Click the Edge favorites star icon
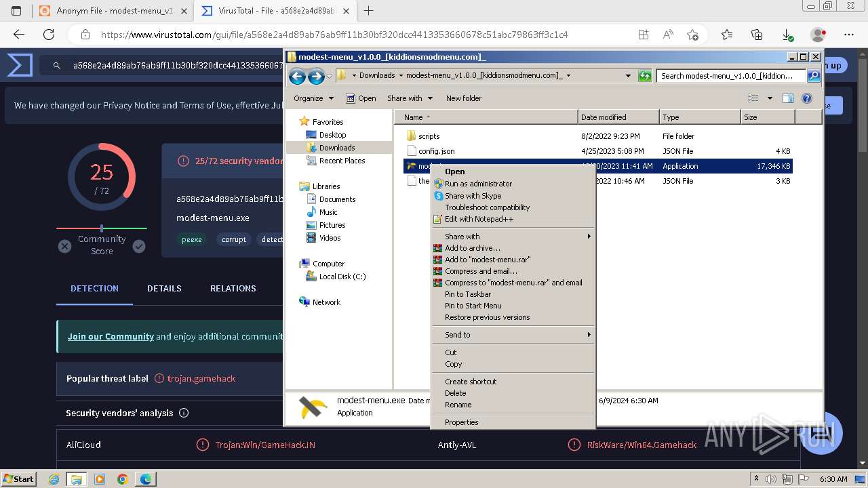The width and height of the screenshot is (868, 488). coord(692,35)
